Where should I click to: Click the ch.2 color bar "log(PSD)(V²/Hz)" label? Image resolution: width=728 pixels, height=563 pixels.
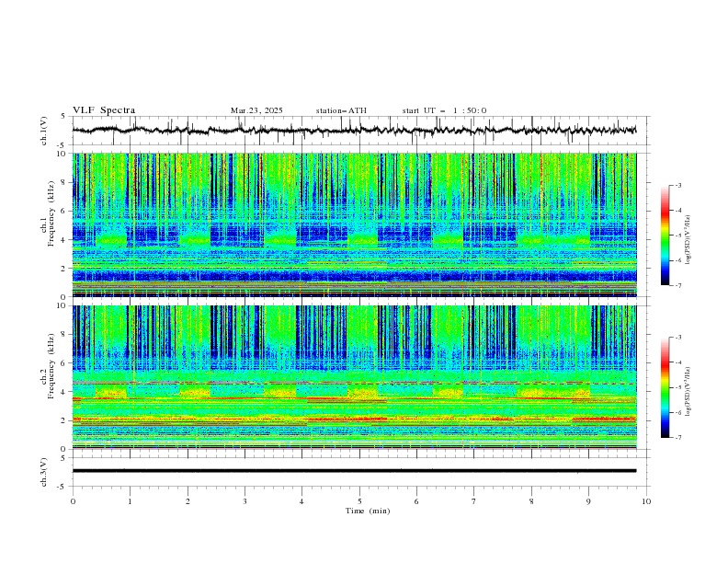688,392
